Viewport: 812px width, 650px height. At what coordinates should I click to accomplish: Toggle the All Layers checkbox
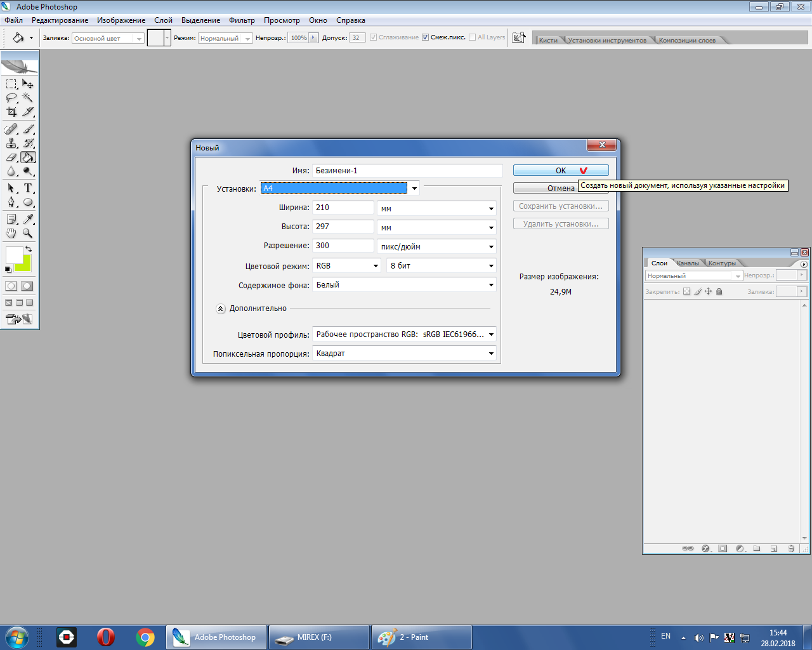(472, 37)
